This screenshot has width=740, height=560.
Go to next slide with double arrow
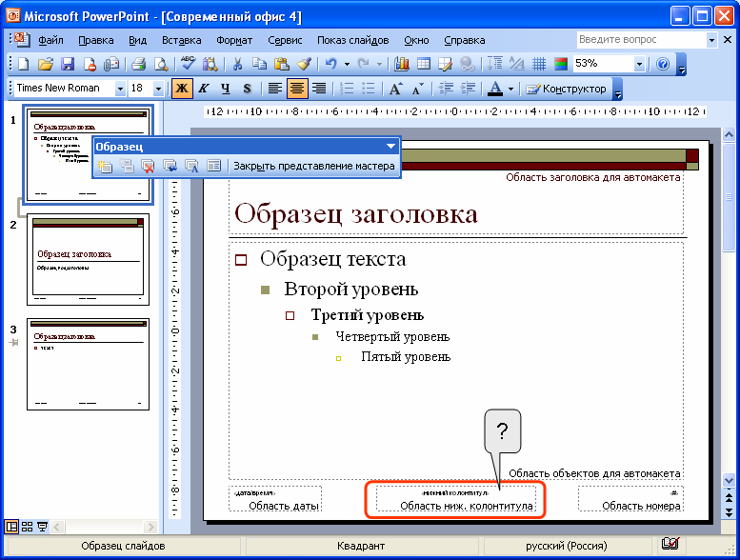click(729, 511)
